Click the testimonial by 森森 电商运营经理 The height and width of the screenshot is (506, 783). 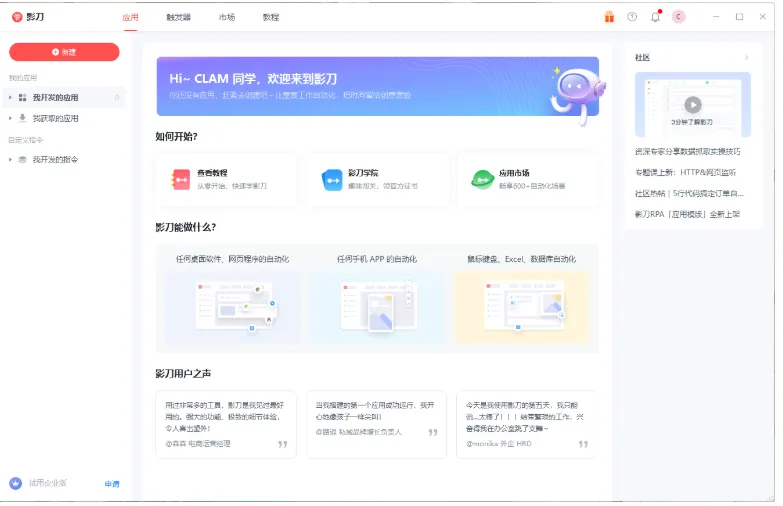coord(226,424)
